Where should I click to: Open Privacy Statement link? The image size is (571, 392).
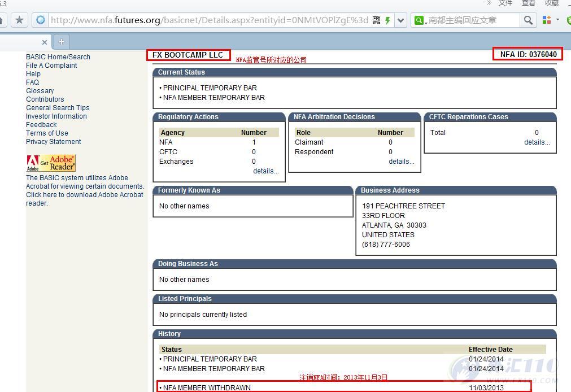coord(53,141)
